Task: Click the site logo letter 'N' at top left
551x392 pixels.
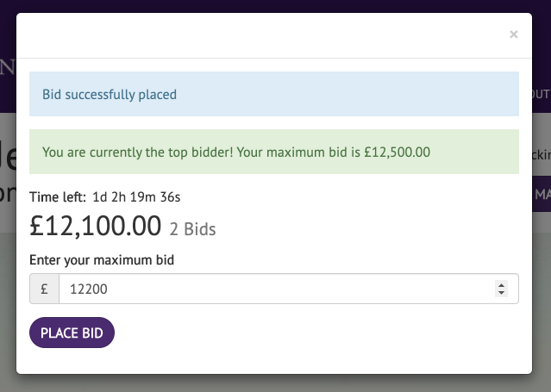Action: coord(7,67)
